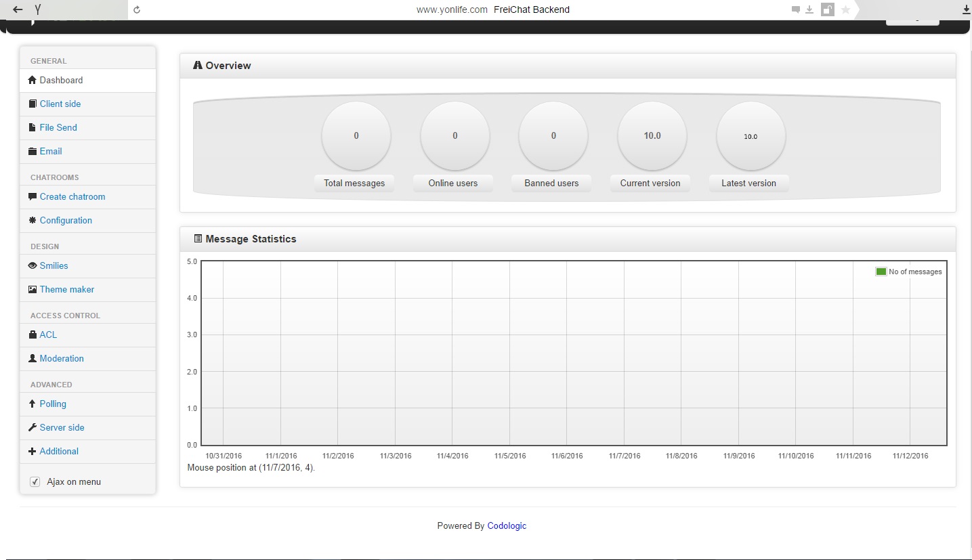Click the ACL lock icon
Viewport: 972px width, 560px height.
pyautogui.click(x=33, y=335)
